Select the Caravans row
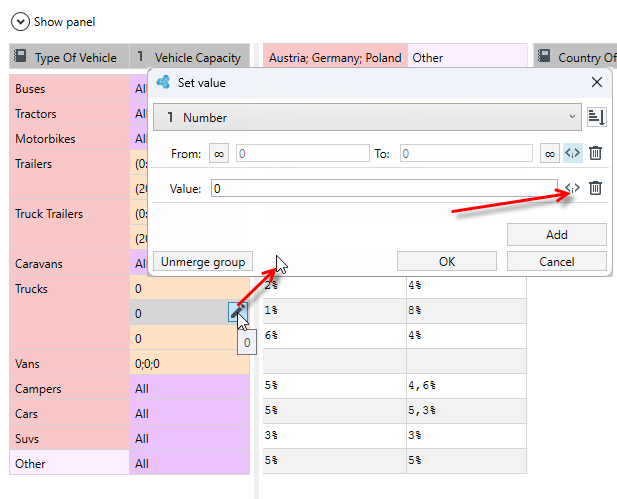 point(69,263)
